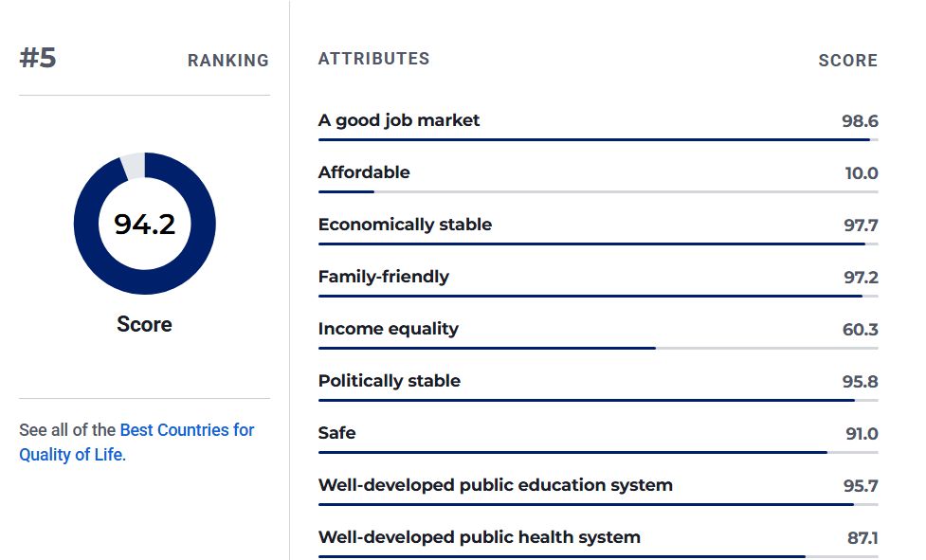Select the "Politically stable" attribute label

tap(390, 381)
